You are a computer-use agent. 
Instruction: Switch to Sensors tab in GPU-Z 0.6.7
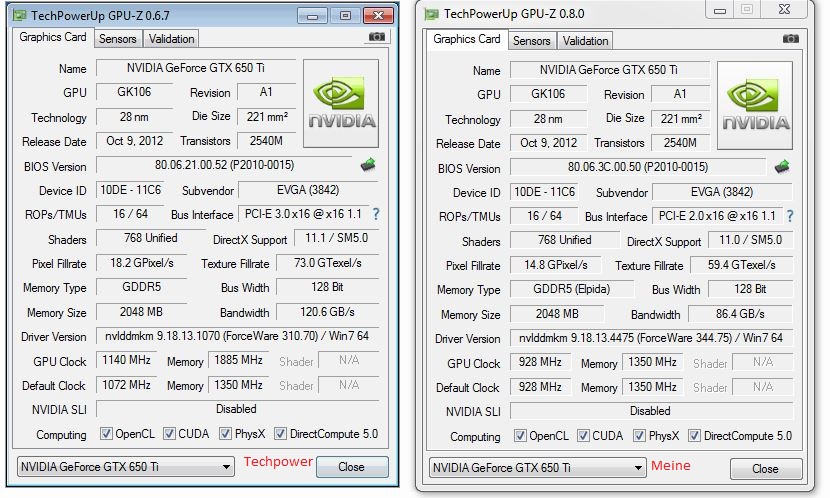[x=118, y=39]
